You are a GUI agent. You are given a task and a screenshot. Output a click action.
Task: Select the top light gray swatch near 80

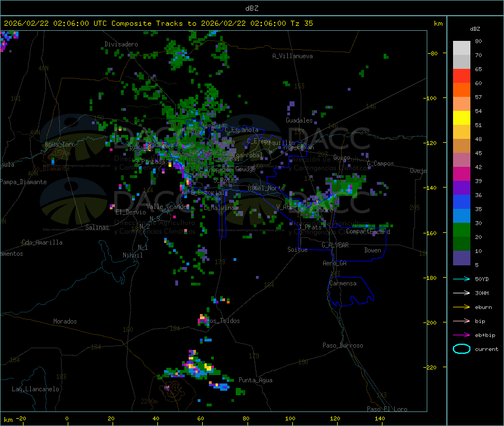pos(461,48)
